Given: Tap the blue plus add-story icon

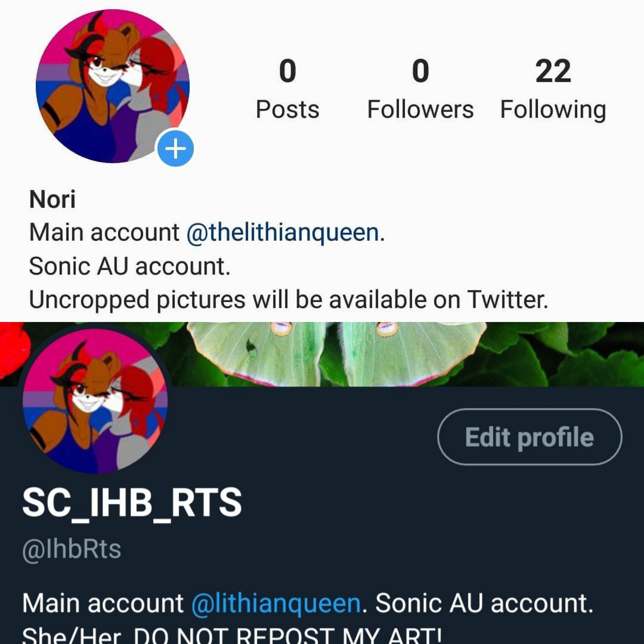Looking at the screenshot, I should [x=175, y=148].
